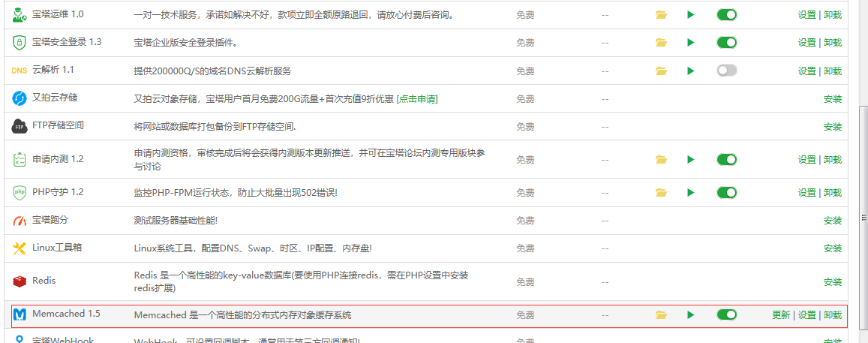Click 卸载 for 云解析
Screen dimensions: 868x343
pos(832,71)
